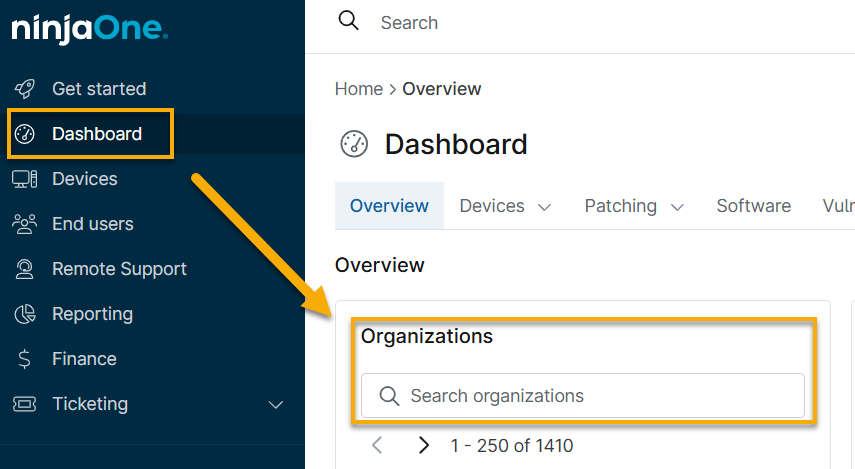Click the Remote Support headset icon
This screenshot has height=469, width=855.
pos(25,269)
